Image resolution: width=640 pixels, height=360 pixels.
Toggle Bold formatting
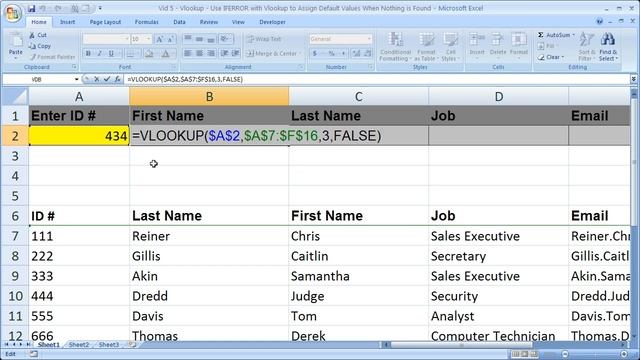(88, 53)
